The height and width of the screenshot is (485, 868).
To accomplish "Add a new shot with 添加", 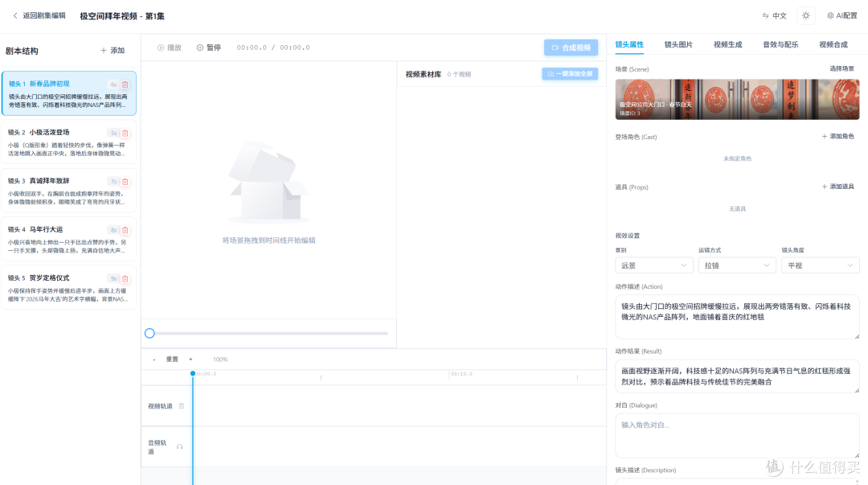I will [113, 51].
